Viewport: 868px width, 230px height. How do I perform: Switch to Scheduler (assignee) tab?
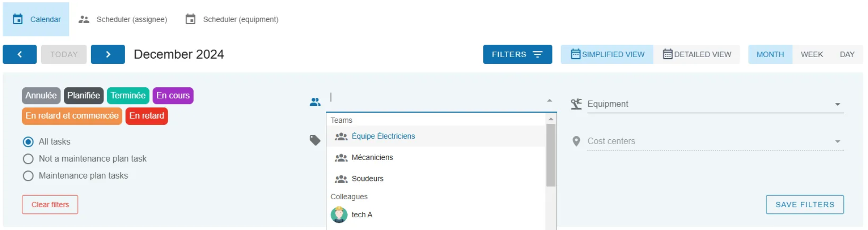123,19
